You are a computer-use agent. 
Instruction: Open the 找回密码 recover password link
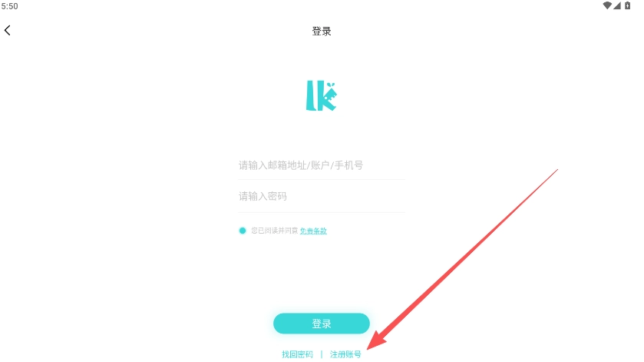coord(297,354)
